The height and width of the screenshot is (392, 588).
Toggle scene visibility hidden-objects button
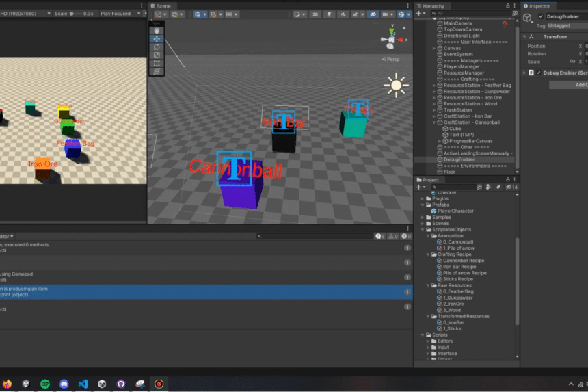(373, 14)
